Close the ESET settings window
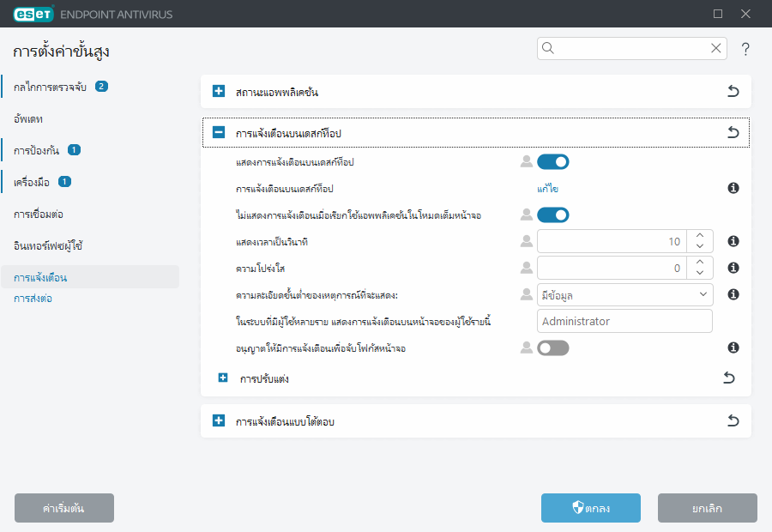772x532 pixels. tap(745, 14)
